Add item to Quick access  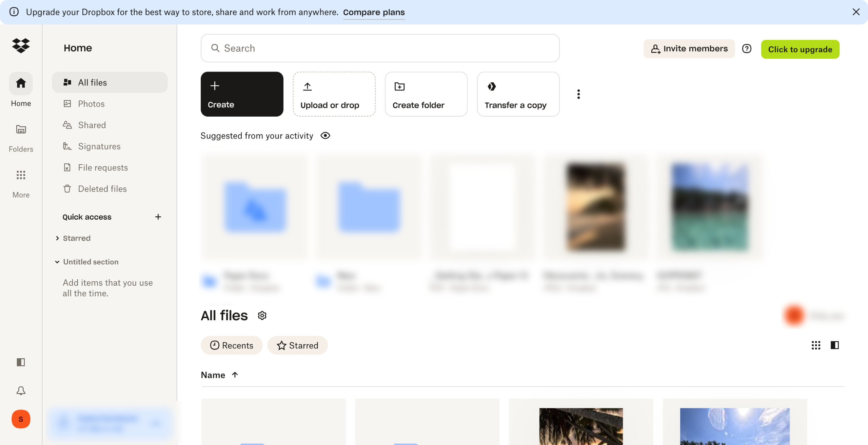tap(158, 217)
